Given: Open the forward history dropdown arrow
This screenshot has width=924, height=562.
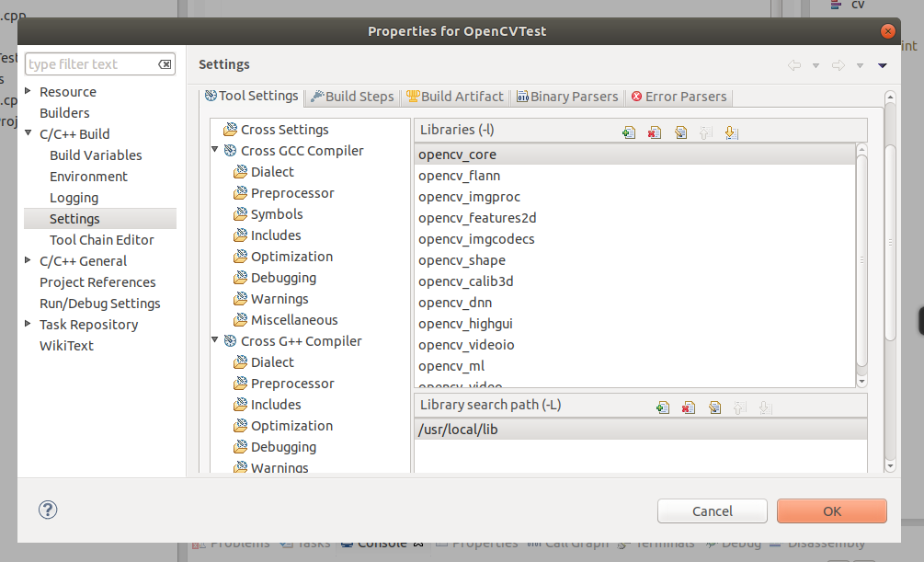Looking at the screenshot, I should (860, 66).
